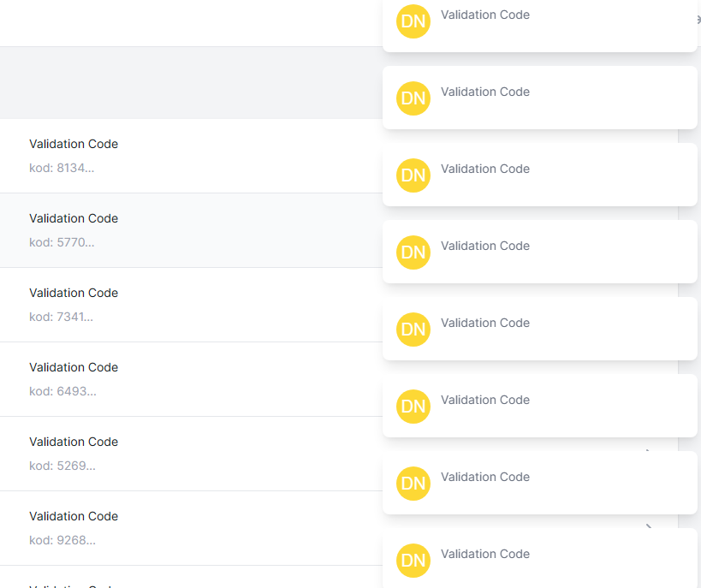The height and width of the screenshot is (588, 701).
Task: Open the message with preview kod: 5770...
Action: pos(192,230)
